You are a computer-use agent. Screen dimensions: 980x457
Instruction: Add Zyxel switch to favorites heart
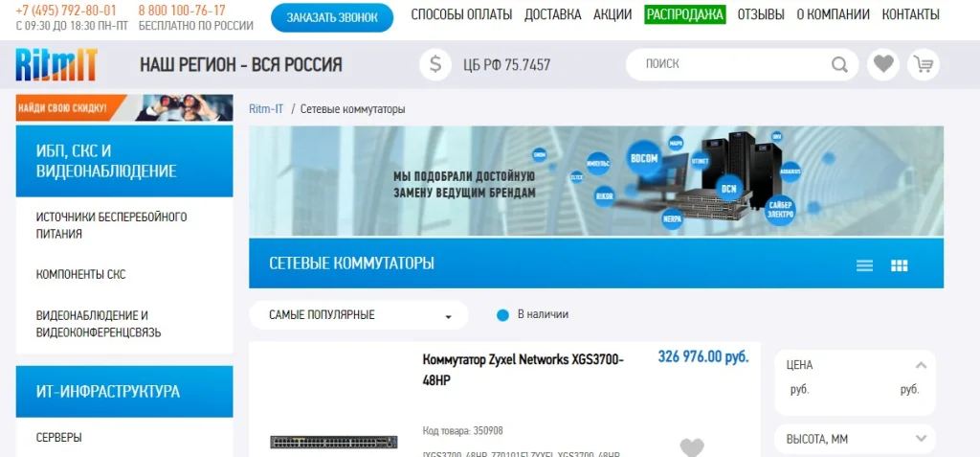(692, 447)
